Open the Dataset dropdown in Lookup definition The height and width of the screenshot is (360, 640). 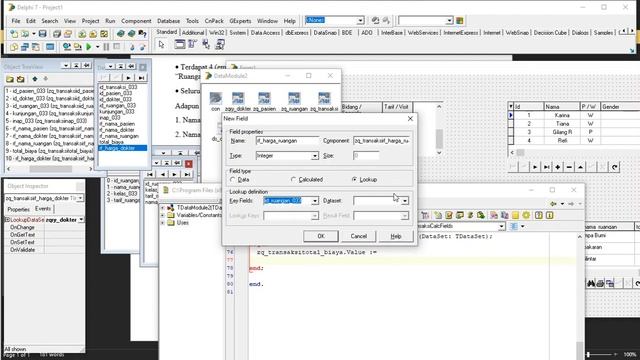(404, 201)
